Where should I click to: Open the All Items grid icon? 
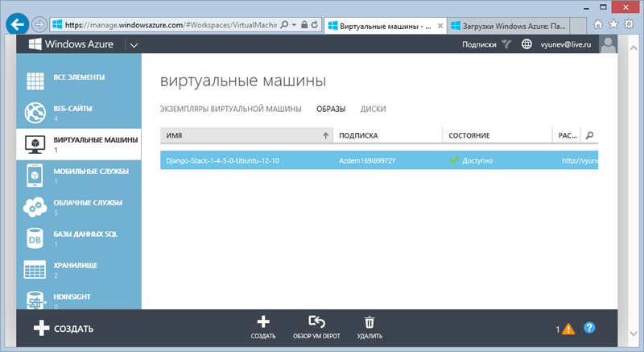tap(35, 81)
